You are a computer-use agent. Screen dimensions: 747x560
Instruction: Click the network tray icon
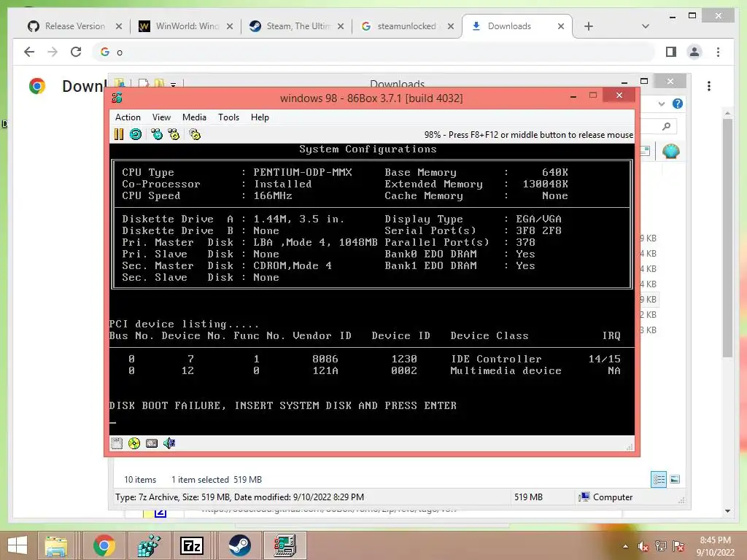pyautogui.click(x=661, y=546)
